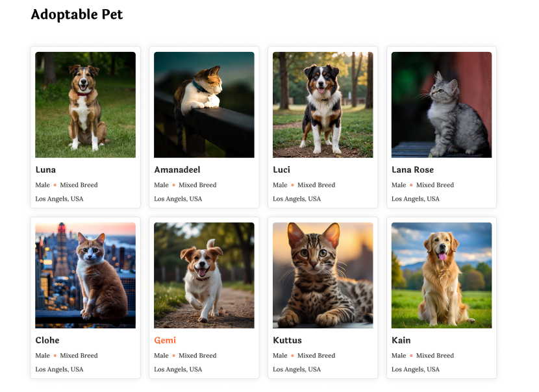Click Los Angels, USA on Kain's card

pyautogui.click(x=415, y=369)
